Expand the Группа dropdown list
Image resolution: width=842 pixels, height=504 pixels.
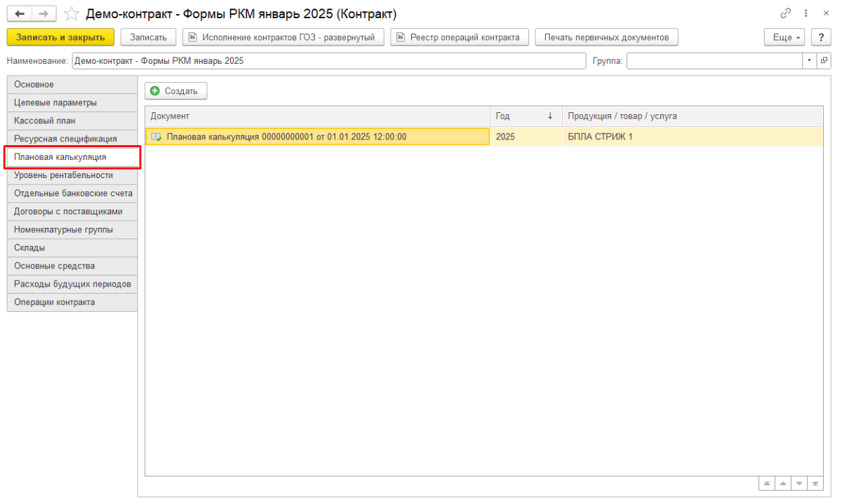coord(810,61)
